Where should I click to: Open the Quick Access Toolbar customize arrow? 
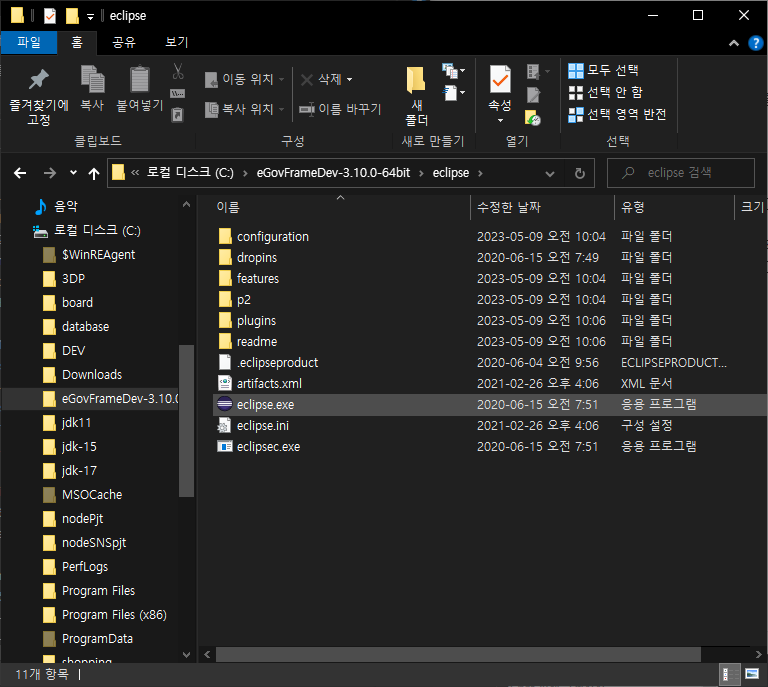point(90,17)
